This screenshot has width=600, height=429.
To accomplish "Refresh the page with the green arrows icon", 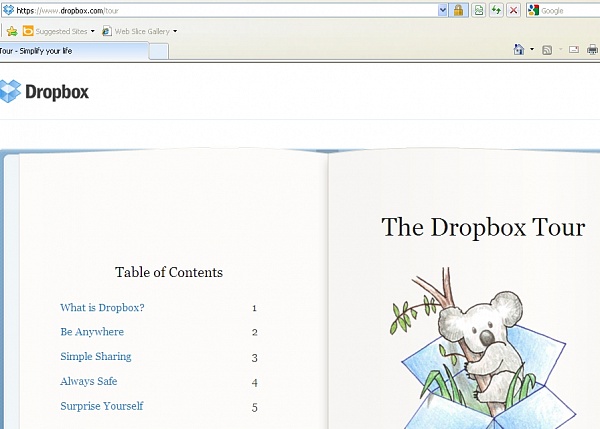I will 496,10.
